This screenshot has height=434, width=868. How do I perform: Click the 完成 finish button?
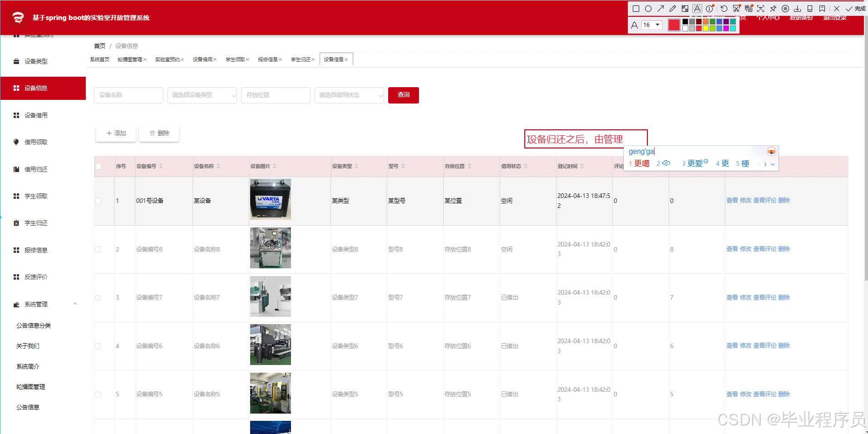click(855, 9)
